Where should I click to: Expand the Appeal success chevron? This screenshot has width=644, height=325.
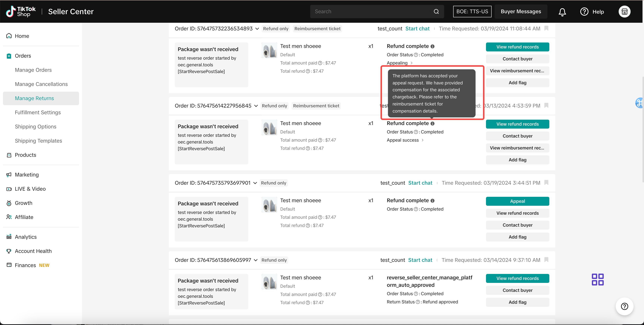pyautogui.click(x=422, y=140)
